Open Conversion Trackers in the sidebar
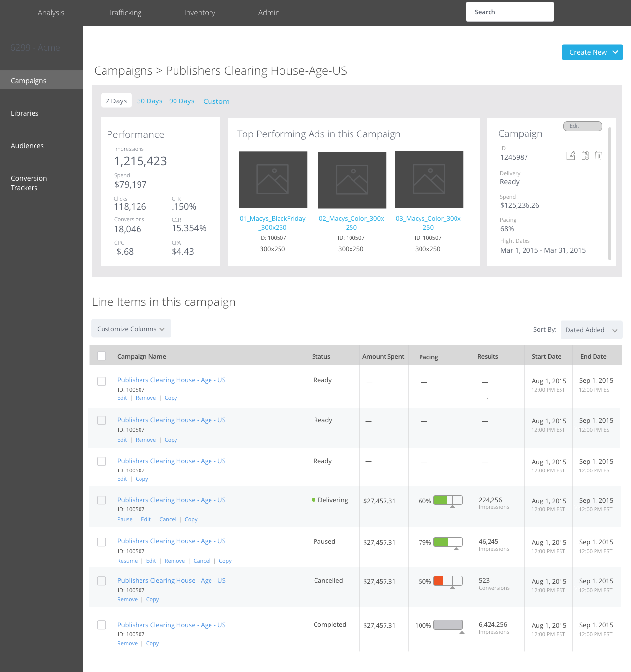This screenshot has height=672, width=631. click(x=29, y=183)
